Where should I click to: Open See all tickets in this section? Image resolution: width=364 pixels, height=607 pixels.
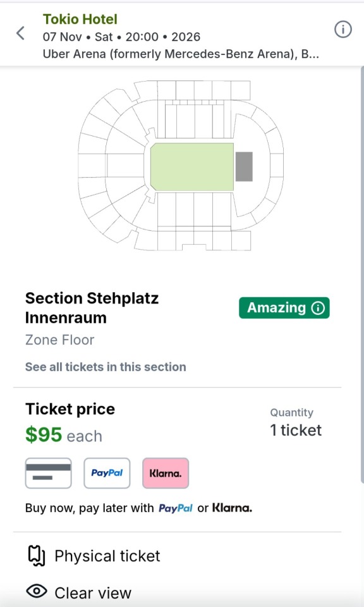[x=106, y=367]
